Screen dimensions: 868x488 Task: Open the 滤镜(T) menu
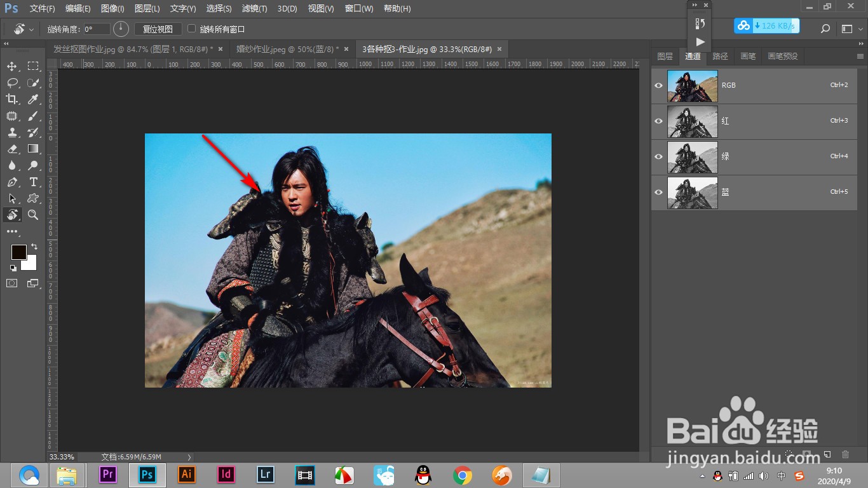[255, 9]
